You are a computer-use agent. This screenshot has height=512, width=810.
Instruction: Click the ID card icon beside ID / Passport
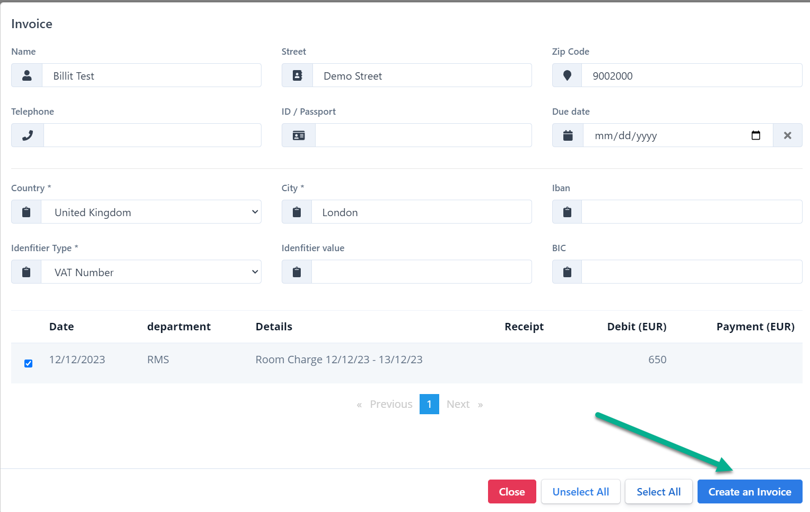[298, 136]
